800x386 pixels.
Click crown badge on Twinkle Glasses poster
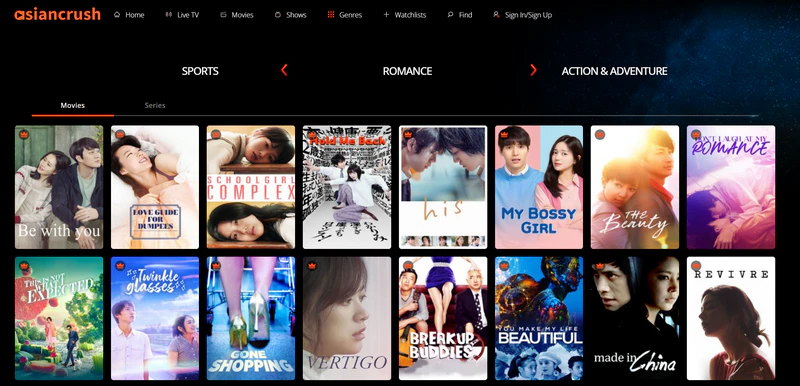pyautogui.click(x=120, y=266)
